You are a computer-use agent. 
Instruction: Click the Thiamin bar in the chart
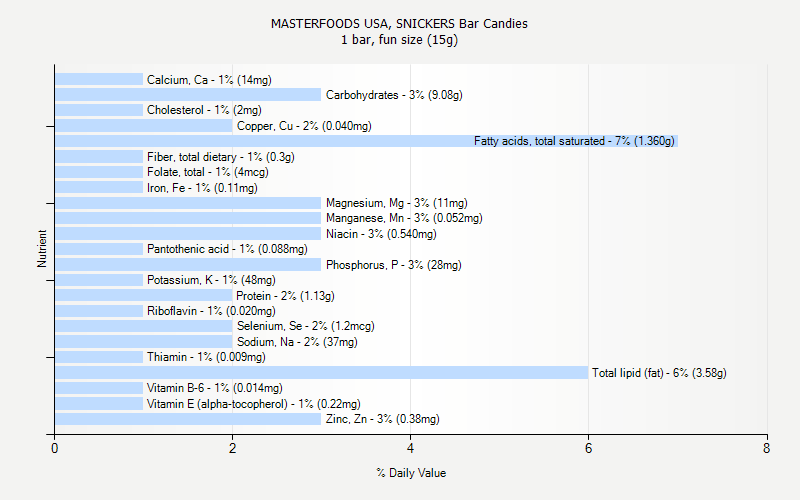99,357
